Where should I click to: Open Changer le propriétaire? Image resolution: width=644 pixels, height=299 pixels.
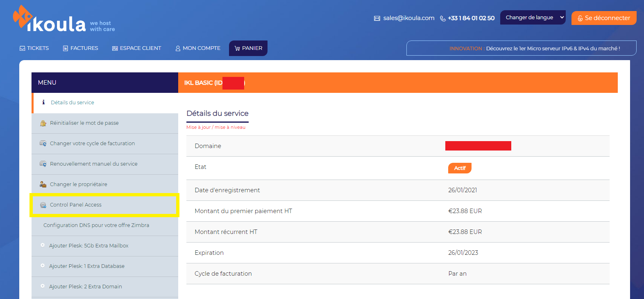click(x=105, y=184)
